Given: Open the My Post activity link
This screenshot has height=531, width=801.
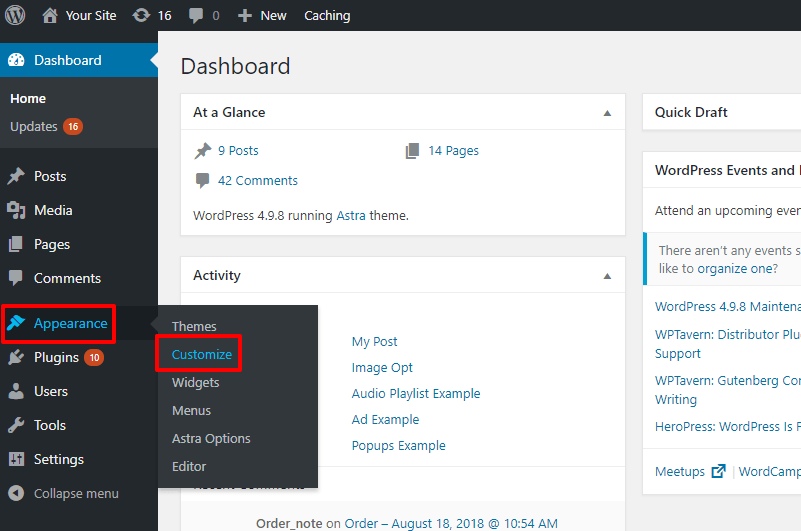Looking at the screenshot, I should pyautogui.click(x=374, y=341).
